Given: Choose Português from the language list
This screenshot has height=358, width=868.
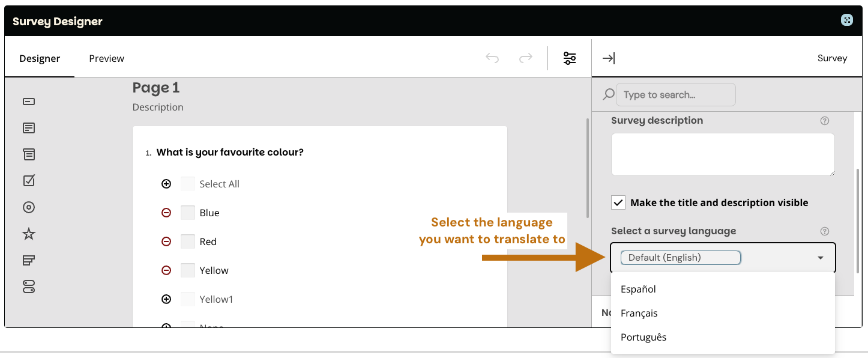Looking at the screenshot, I should (643, 337).
